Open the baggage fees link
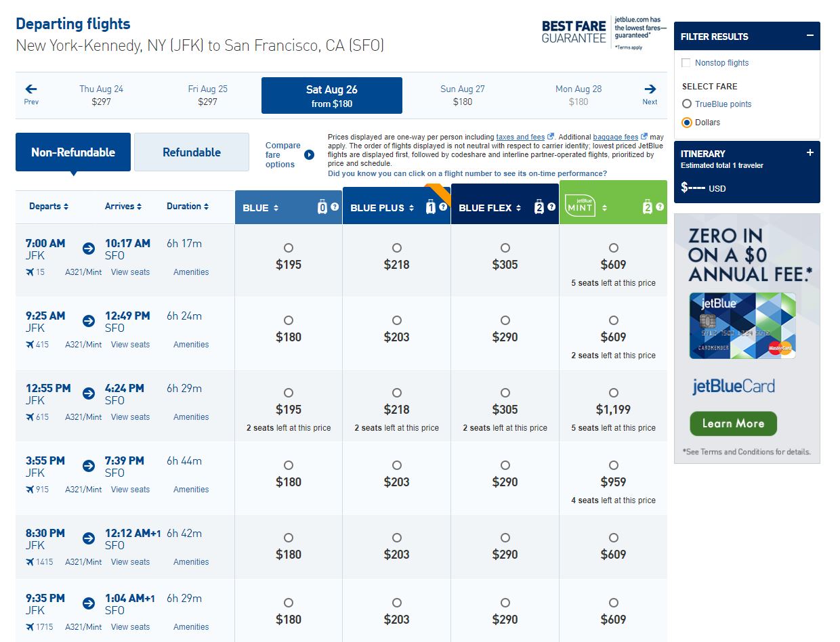 tap(616, 137)
